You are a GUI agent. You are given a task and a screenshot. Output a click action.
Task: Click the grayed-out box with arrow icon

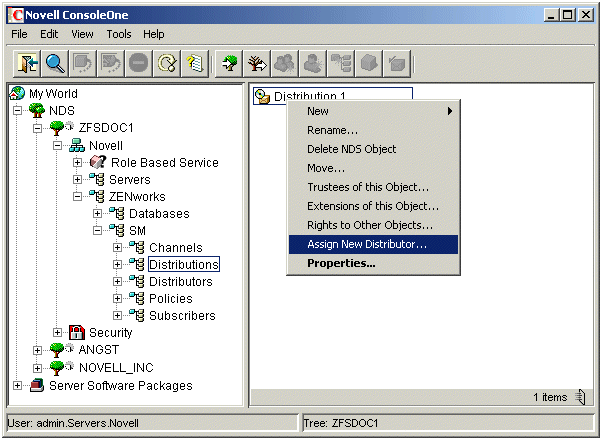point(397,63)
